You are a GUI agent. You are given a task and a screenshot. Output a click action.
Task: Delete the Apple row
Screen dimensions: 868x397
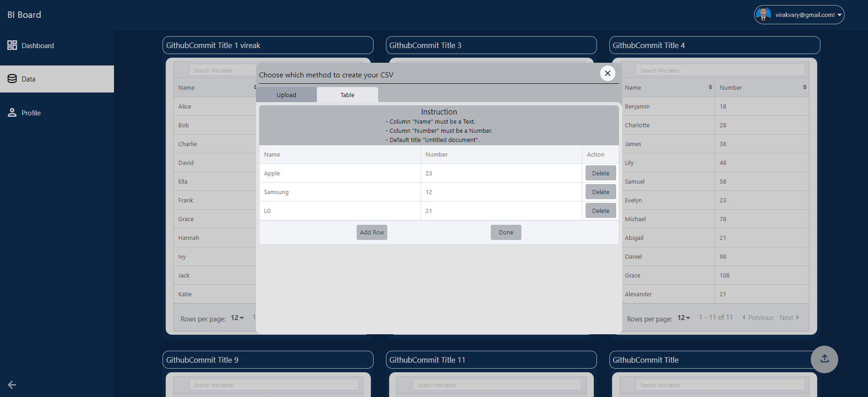601,173
